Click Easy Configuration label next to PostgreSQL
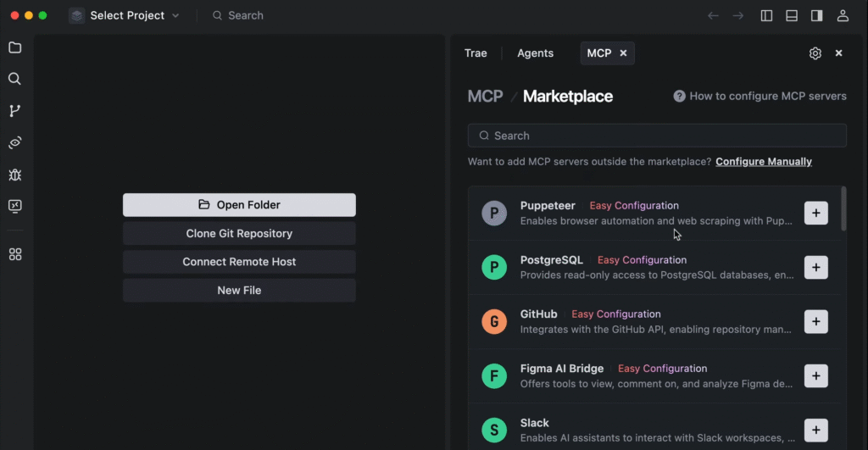The width and height of the screenshot is (868, 450). [x=642, y=259]
